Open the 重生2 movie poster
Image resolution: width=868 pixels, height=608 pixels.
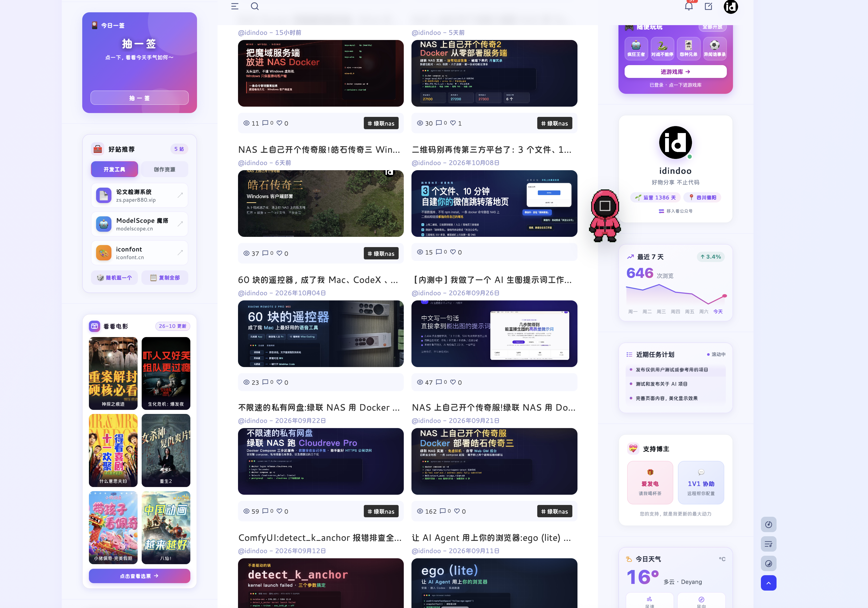[x=166, y=451]
